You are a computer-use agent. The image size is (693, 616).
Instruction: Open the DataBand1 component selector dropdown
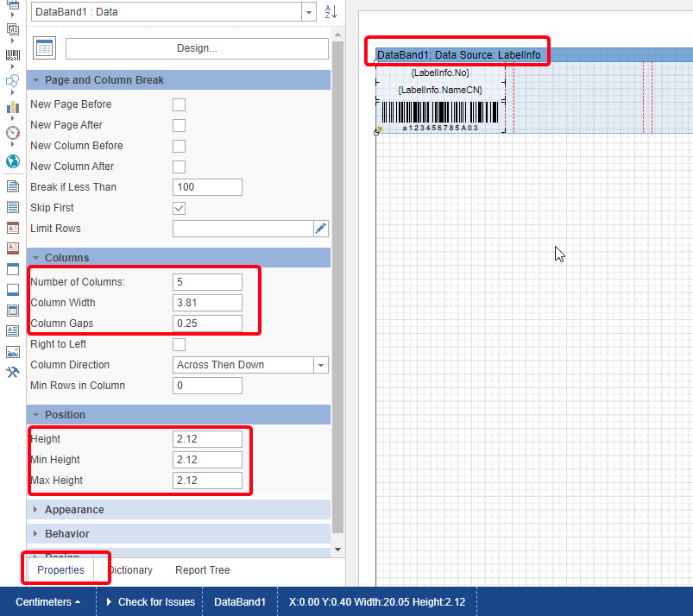pyautogui.click(x=308, y=11)
